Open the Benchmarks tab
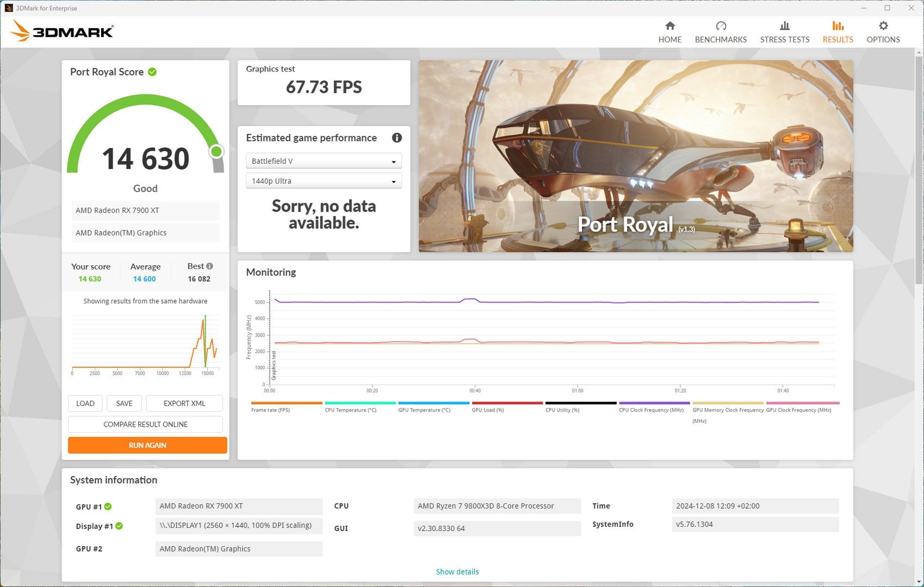The image size is (924, 587). point(721,32)
